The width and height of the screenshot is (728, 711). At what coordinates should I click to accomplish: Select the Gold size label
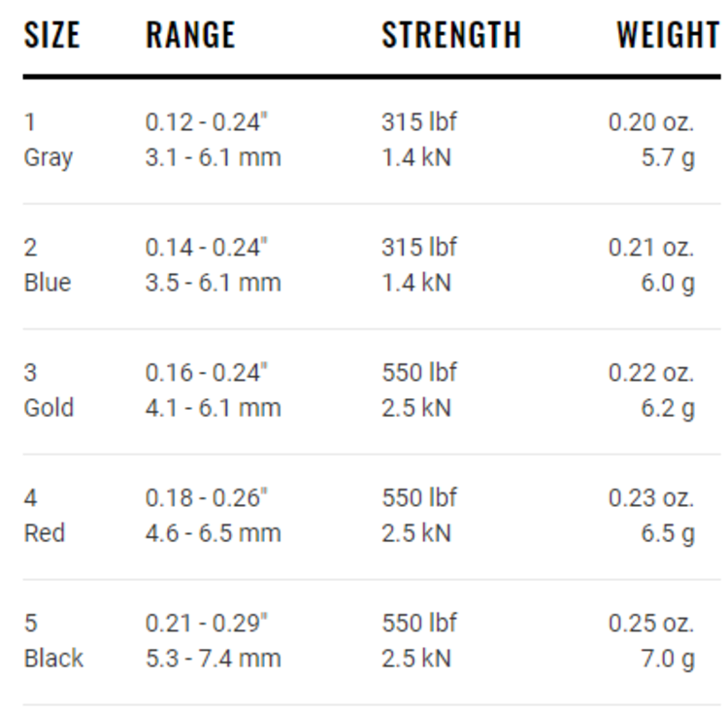pyautogui.click(x=49, y=408)
